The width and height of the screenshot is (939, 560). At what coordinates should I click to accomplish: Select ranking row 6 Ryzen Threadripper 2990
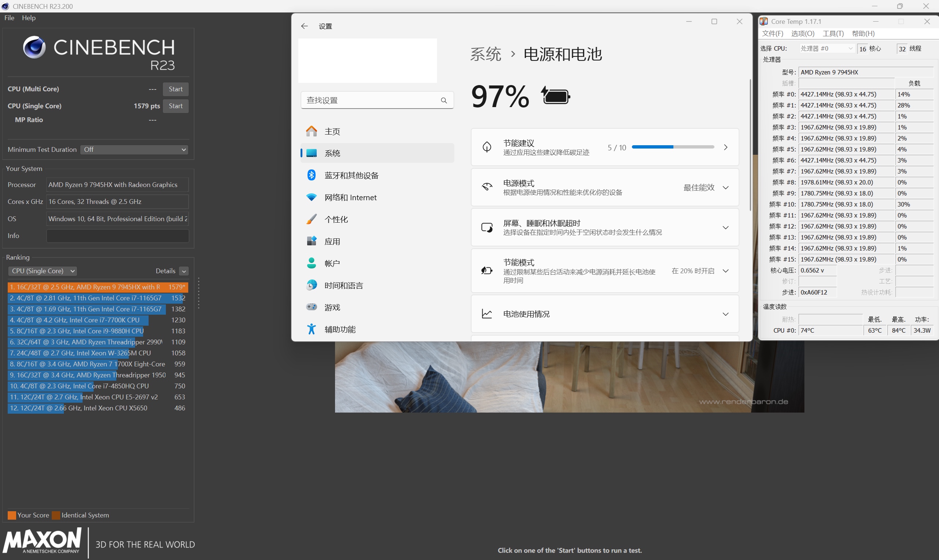click(x=98, y=342)
